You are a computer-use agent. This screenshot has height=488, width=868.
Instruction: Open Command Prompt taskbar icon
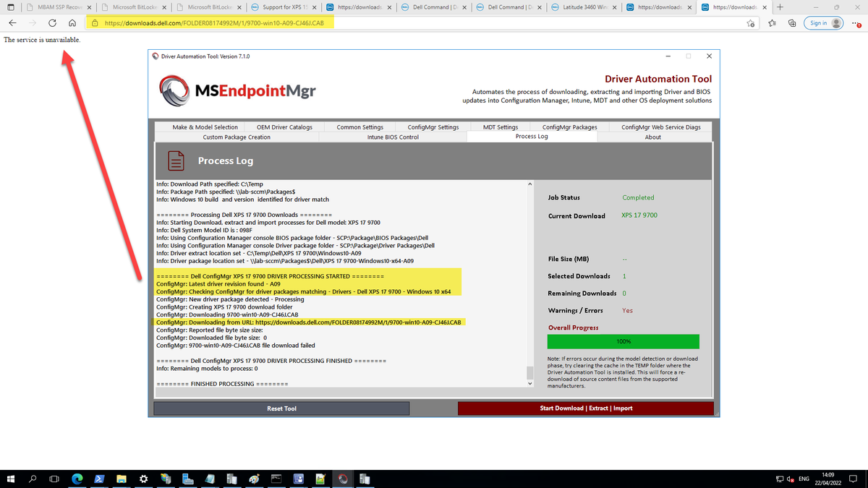276,479
